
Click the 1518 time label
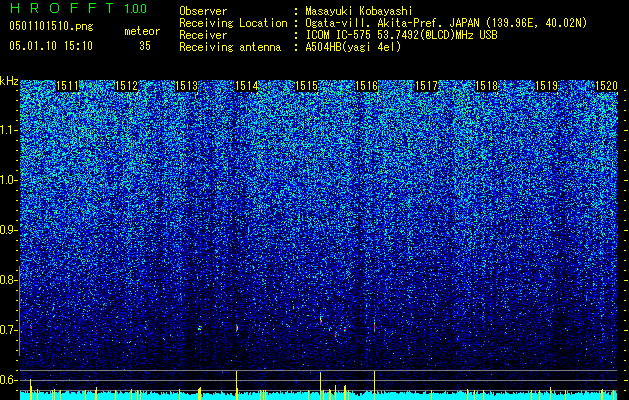(x=486, y=86)
